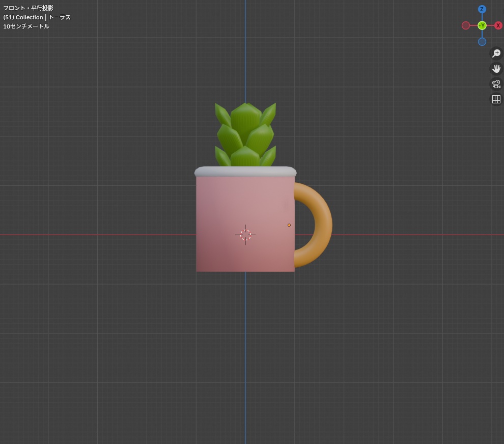Click the '10センチメートル' scale text
Screen dimensions: 504x444
pos(26,26)
